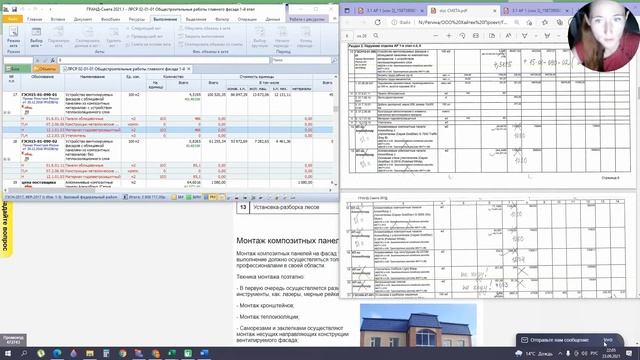Viewport: 640px width, 360px height.
Task: Click the search magnifier icon beside Поиск
Action: click(x=334, y=60)
